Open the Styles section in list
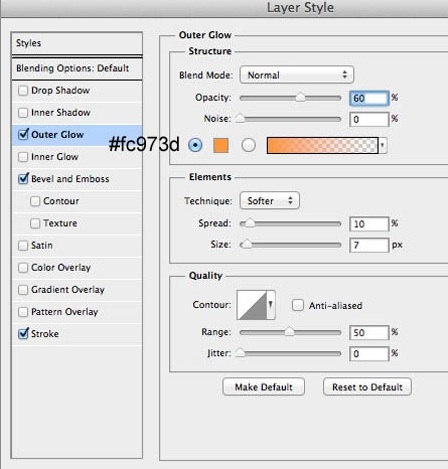The image size is (448, 469). point(77,43)
